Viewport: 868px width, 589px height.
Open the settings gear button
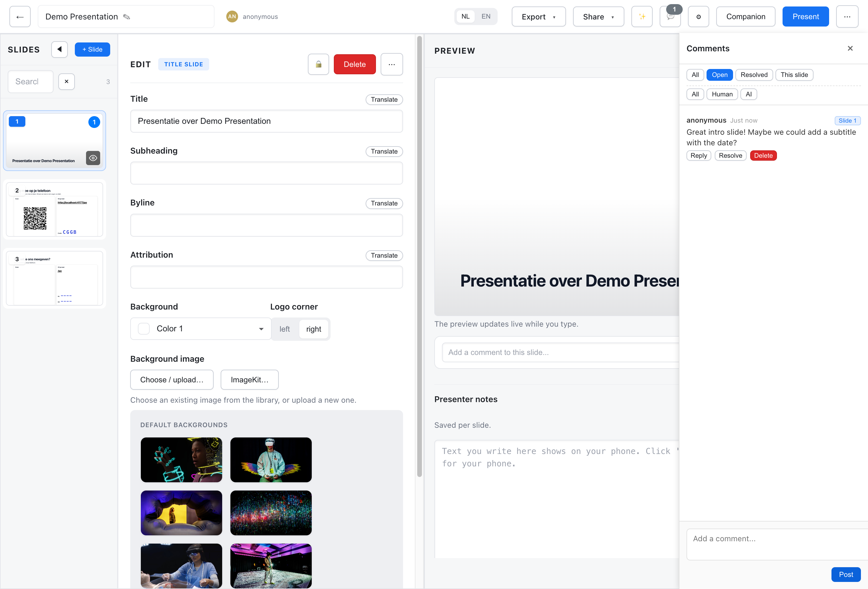coord(698,17)
